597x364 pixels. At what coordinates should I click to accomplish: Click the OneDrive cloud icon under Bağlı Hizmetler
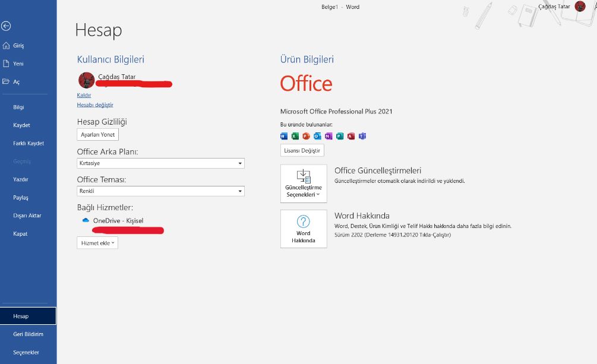click(86, 220)
